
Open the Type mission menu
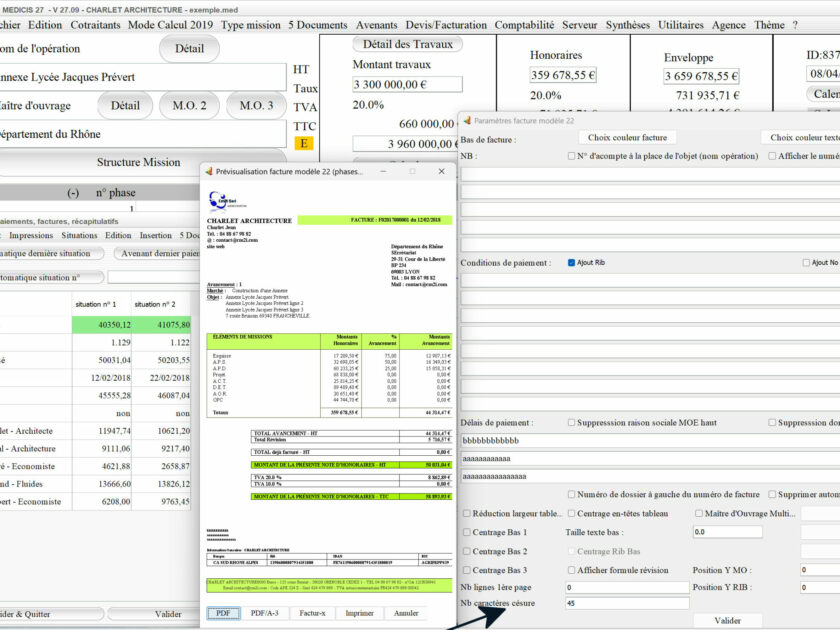pyautogui.click(x=251, y=25)
